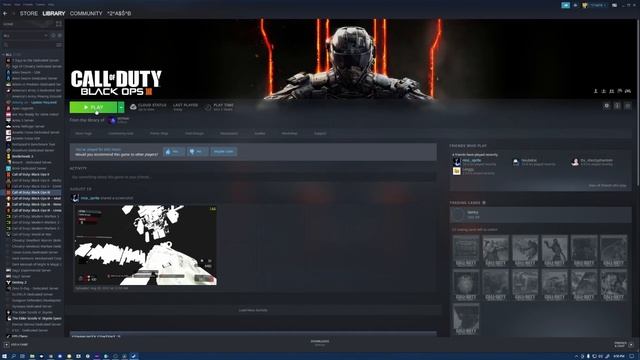640x360 pixels.
Task: Open the Workshop tab
Action: 289,133
